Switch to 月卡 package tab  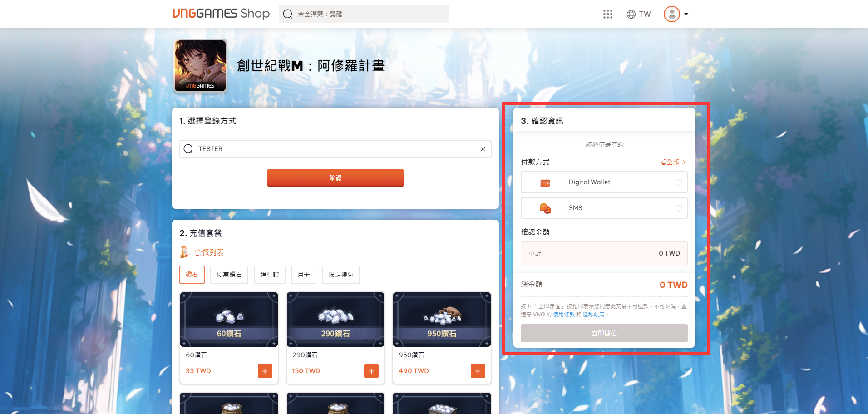303,275
